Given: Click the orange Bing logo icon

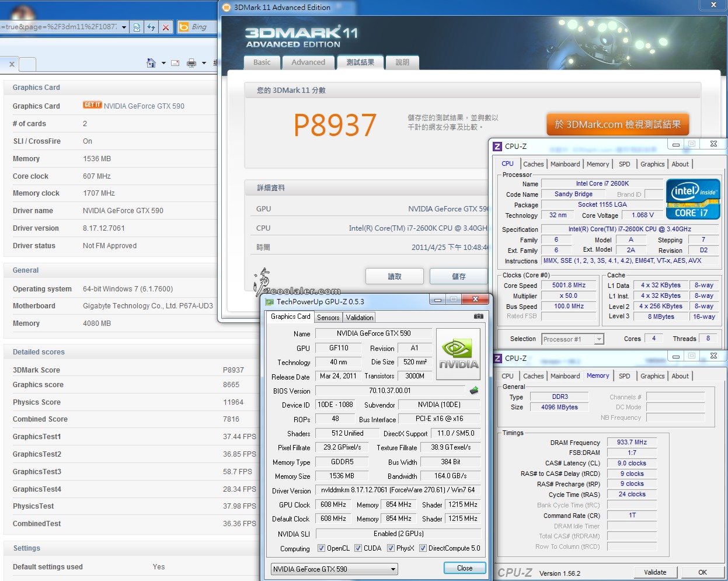Looking at the screenshot, I should tap(183, 27).
